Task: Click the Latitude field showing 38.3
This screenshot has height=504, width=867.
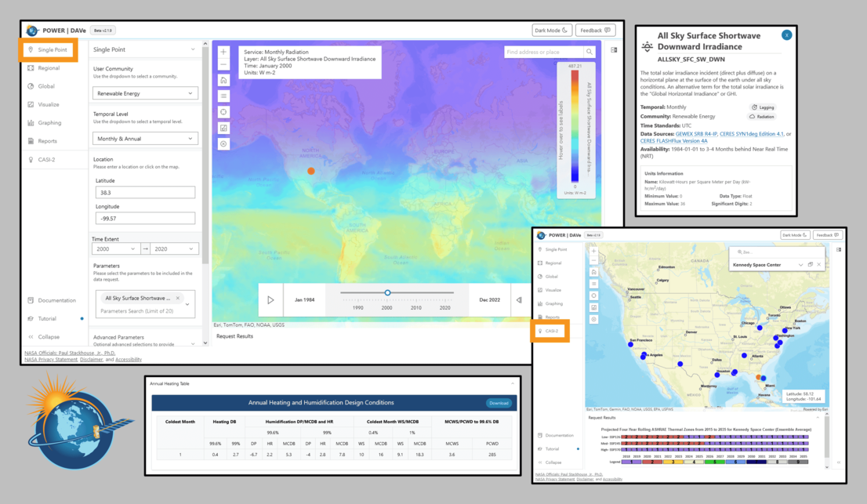Action: [145, 193]
